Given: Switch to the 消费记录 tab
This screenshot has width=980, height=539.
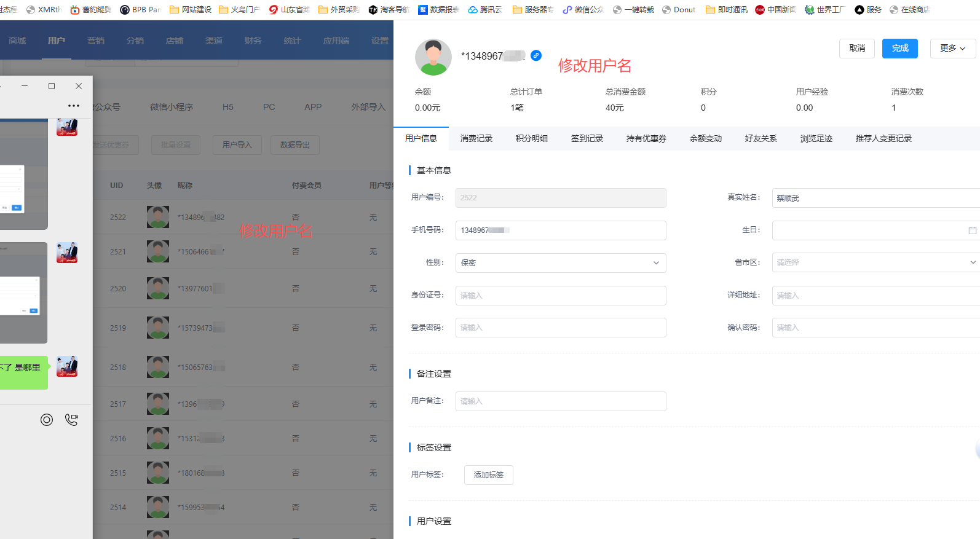Looking at the screenshot, I should [476, 138].
